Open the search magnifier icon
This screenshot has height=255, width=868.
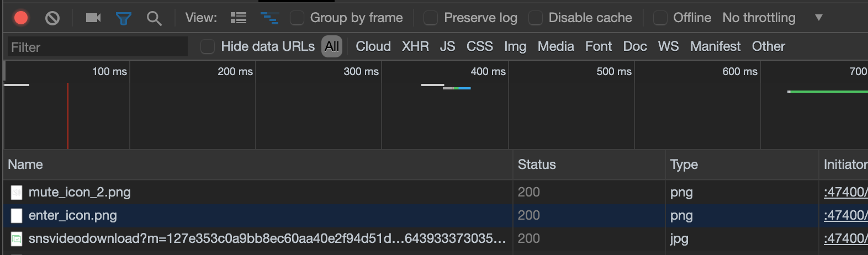[x=154, y=19]
